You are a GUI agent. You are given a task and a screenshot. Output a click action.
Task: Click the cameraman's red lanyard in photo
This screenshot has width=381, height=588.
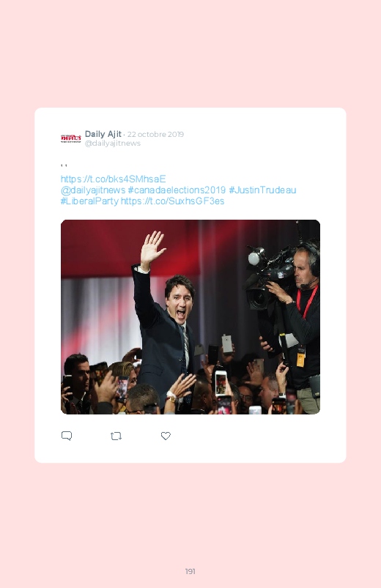pos(307,301)
